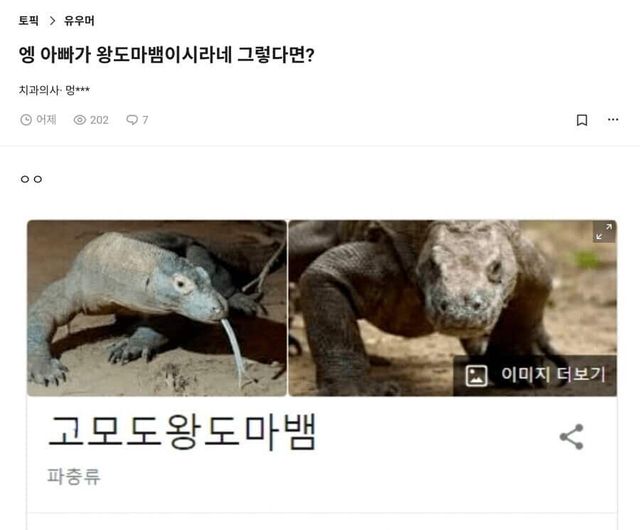The height and width of the screenshot is (530, 640).
Task: Click the 파충류 category label
Action: (x=73, y=476)
